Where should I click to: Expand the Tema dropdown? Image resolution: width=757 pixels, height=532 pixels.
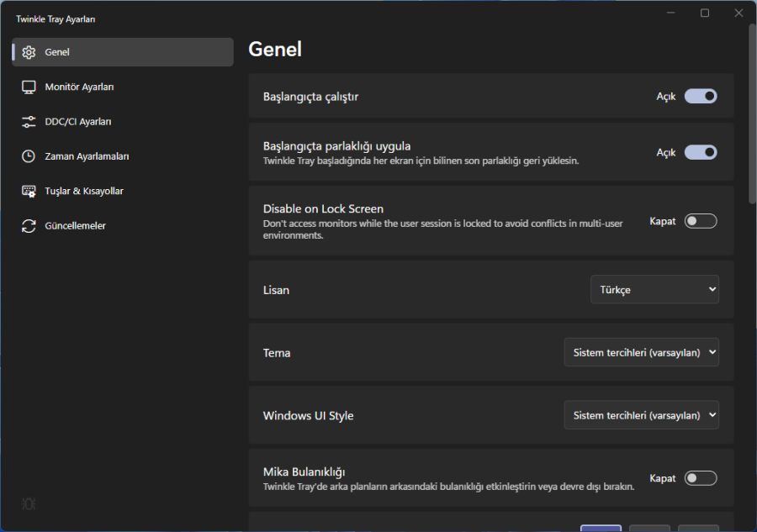(641, 353)
